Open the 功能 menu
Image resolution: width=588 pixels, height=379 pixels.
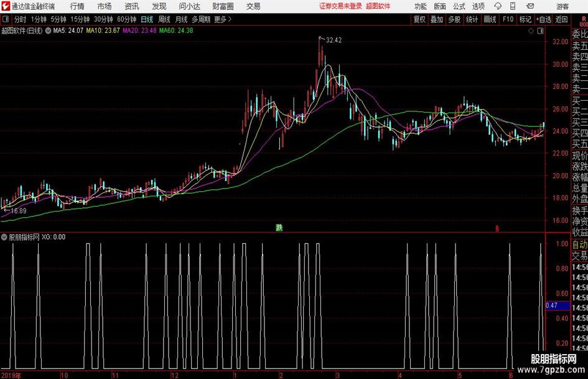[x=421, y=6]
